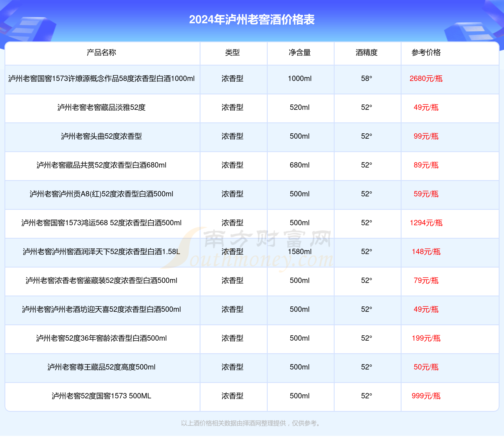Click 500ml in the 尊王藏品 row
The image size is (504, 437).
pos(300,367)
